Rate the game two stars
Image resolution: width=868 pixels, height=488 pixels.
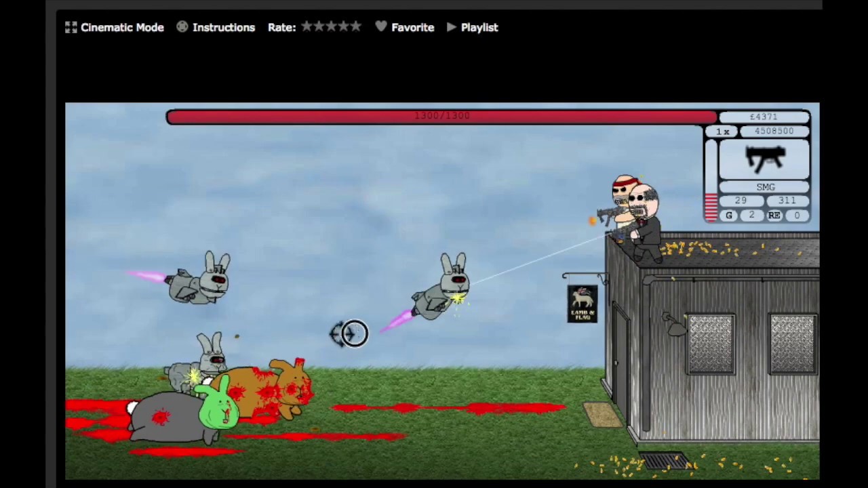[319, 26]
